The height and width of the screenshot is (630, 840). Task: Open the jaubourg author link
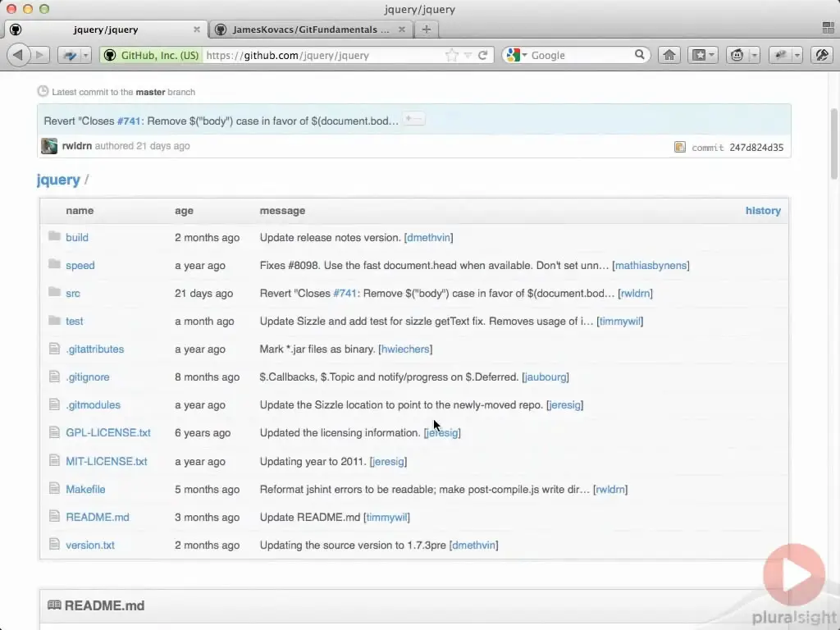546,377
